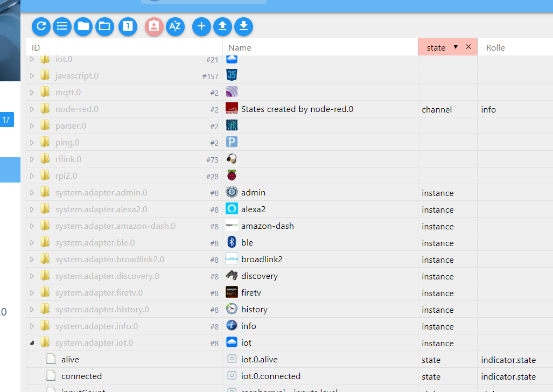The height and width of the screenshot is (392, 553).
Task: Expand the mqtt.0 tree node
Action: point(32,93)
